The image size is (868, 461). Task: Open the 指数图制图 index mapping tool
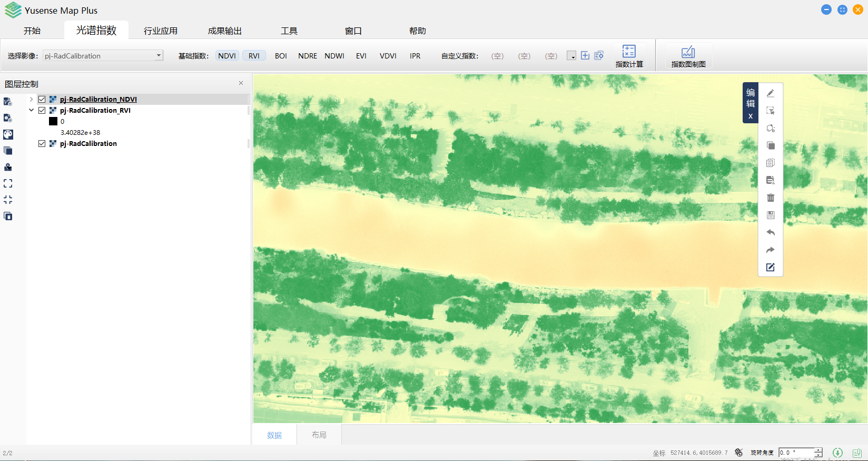[x=688, y=55]
